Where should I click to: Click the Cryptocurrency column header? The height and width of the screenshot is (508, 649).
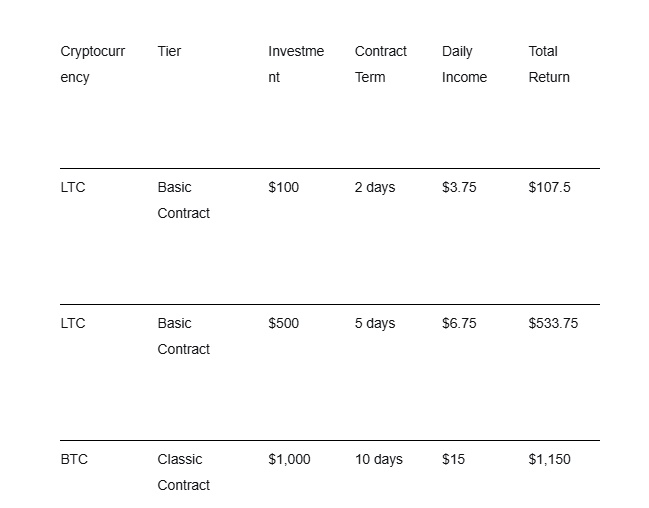pos(92,64)
